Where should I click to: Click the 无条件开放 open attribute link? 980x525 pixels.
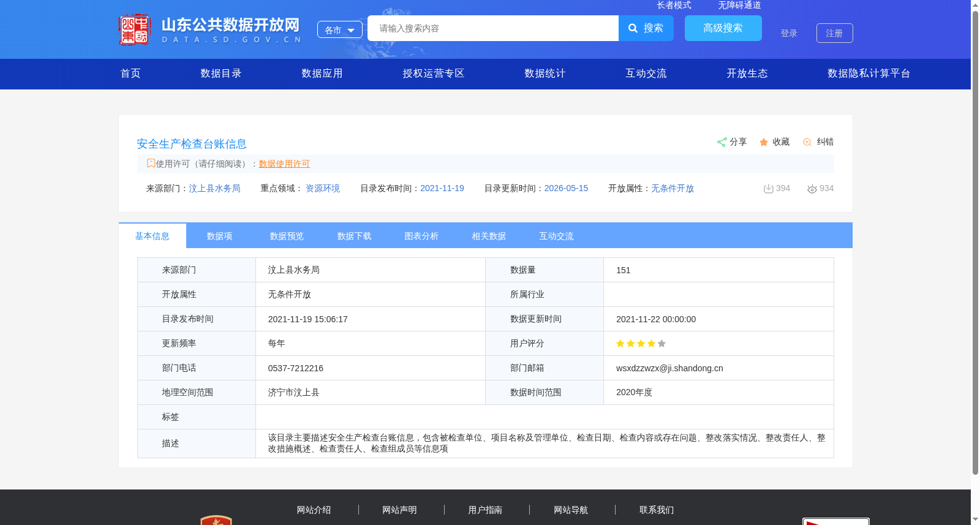673,188
